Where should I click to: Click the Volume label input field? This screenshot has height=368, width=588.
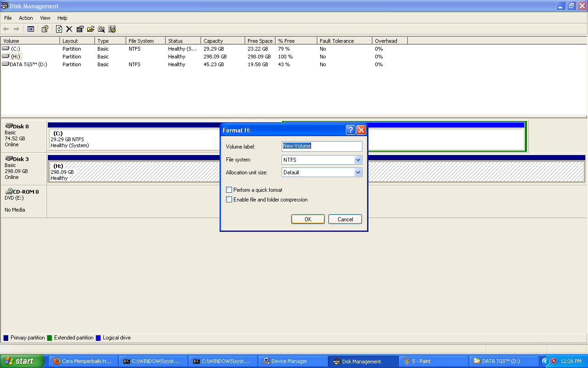click(322, 146)
